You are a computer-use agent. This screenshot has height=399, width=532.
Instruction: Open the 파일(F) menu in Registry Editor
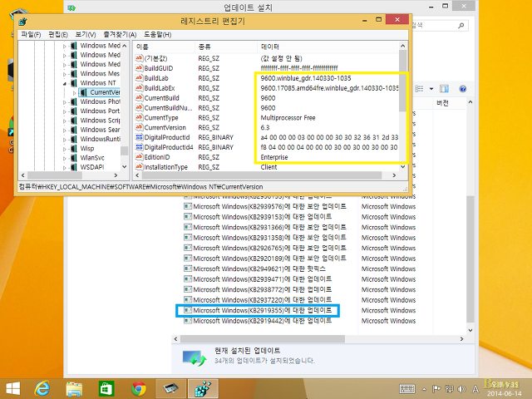coord(31,35)
